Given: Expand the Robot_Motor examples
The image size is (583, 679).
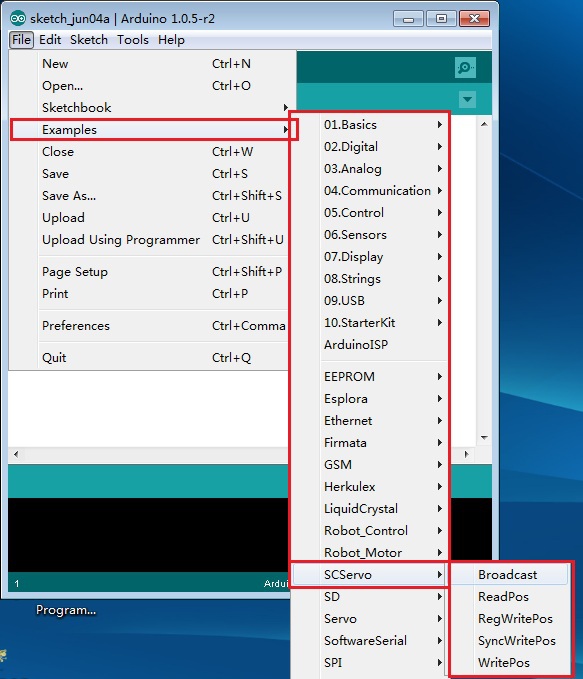Looking at the screenshot, I should pos(370,553).
